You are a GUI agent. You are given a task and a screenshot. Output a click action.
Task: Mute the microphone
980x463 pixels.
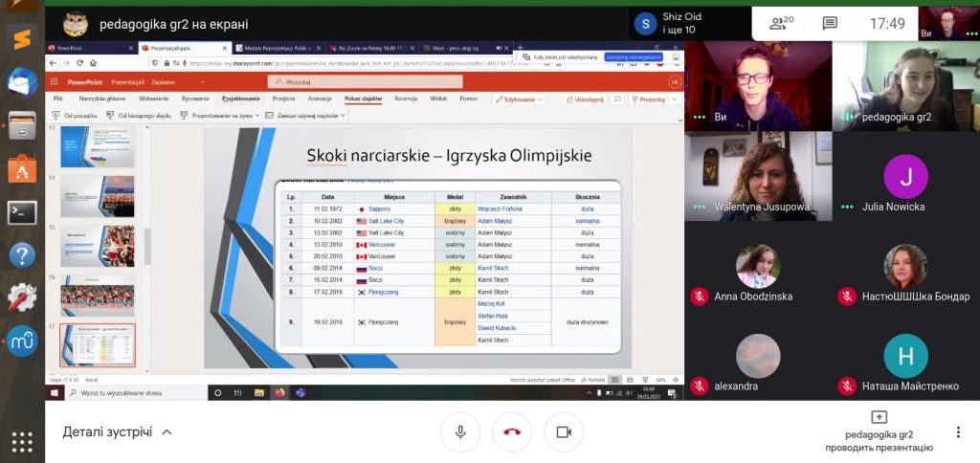coord(460,432)
